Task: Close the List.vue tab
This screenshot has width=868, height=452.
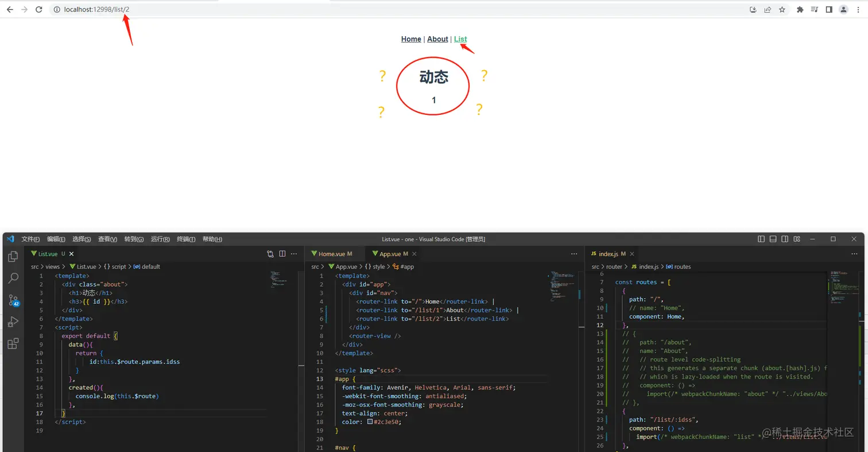Action: [x=71, y=254]
